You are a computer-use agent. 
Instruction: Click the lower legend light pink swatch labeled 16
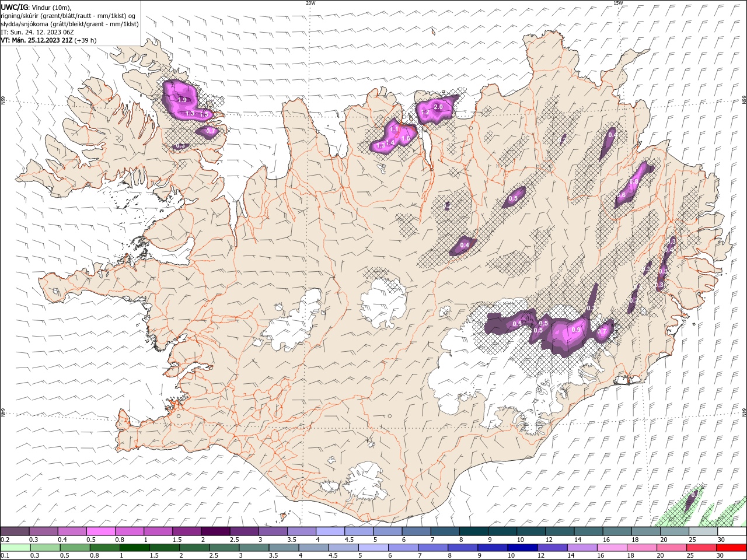pyautogui.click(x=611, y=548)
